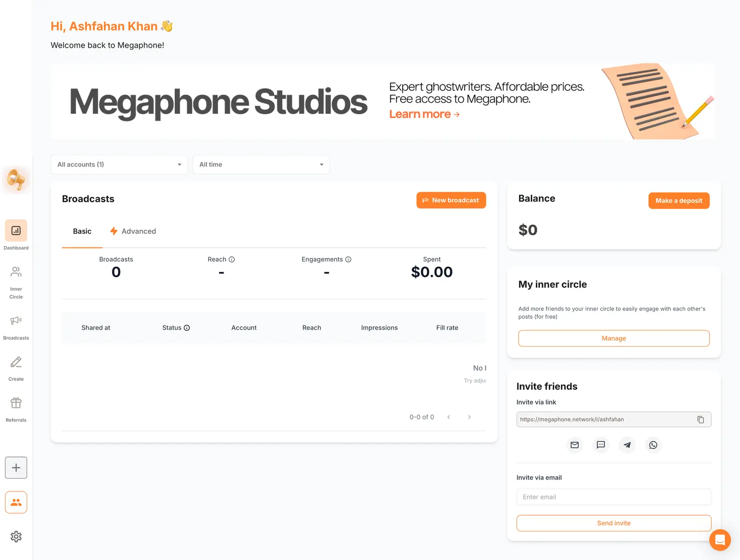Click the settings gear icon

[16, 536]
